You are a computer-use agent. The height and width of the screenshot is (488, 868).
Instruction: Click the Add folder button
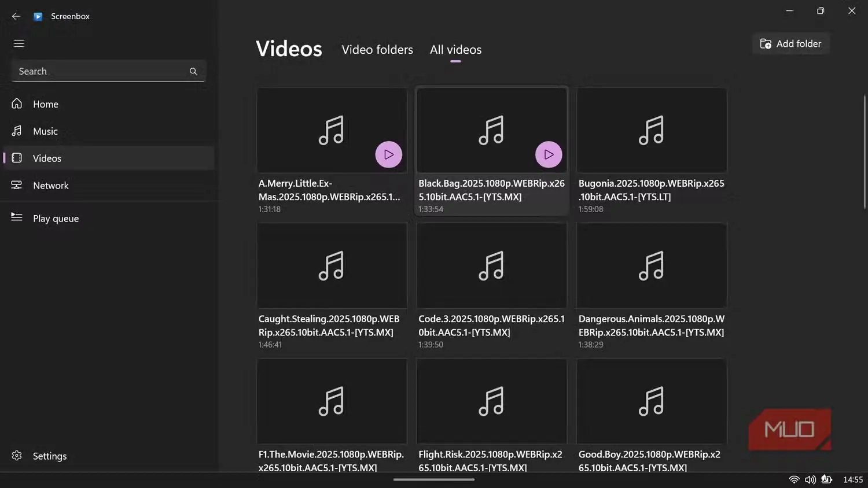[790, 44]
